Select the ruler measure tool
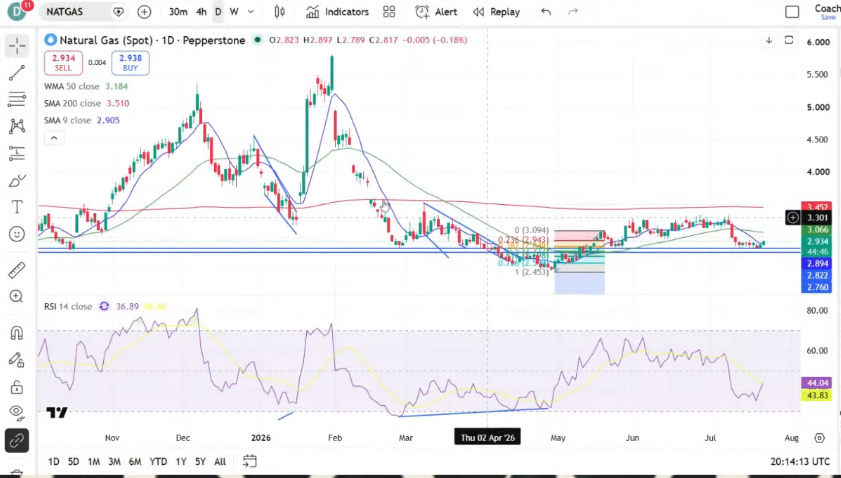Viewport: 841px width, 478px height. coord(17,270)
